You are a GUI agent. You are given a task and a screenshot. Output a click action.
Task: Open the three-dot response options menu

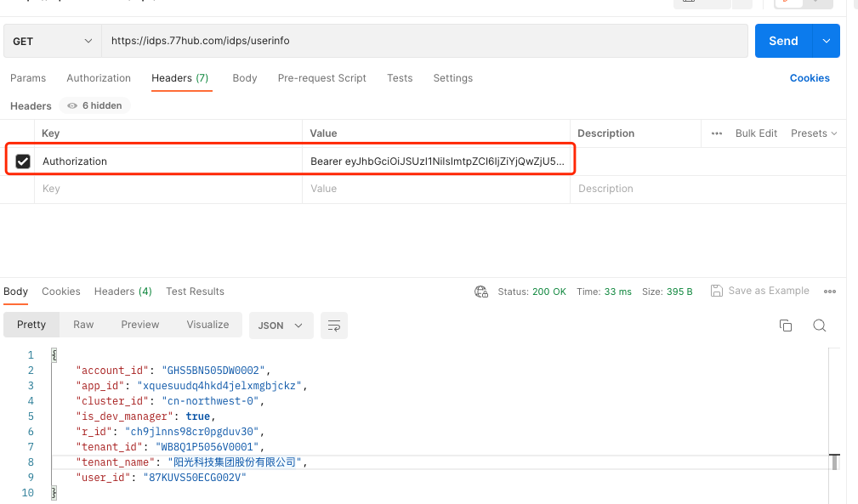click(830, 292)
